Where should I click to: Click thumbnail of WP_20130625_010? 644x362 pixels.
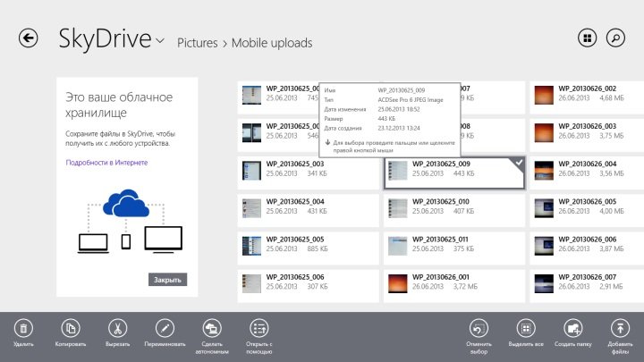click(397, 208)
